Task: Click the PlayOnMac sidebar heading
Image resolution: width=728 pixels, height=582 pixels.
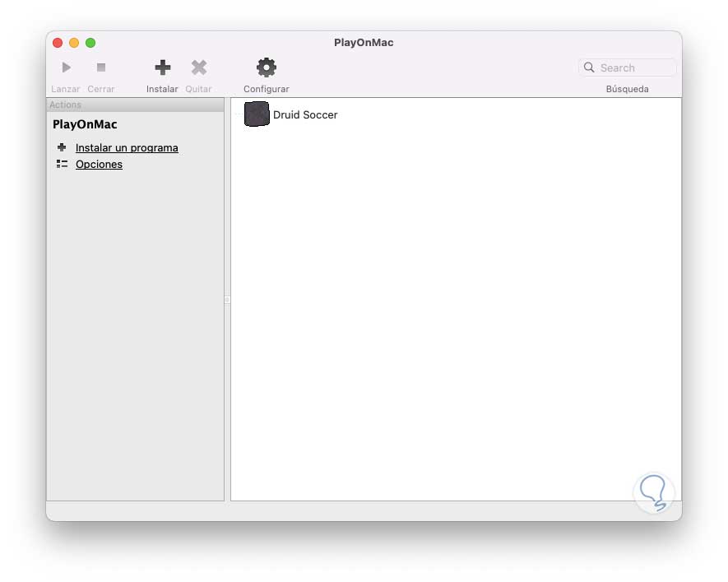Action: [85, 124]
